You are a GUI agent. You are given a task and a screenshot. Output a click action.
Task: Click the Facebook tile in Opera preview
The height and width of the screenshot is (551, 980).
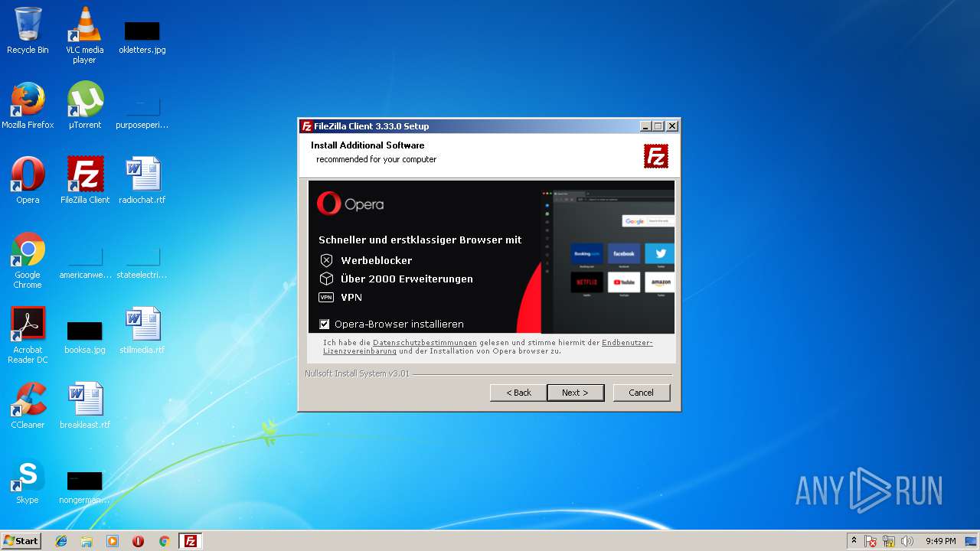coord(624,253)
